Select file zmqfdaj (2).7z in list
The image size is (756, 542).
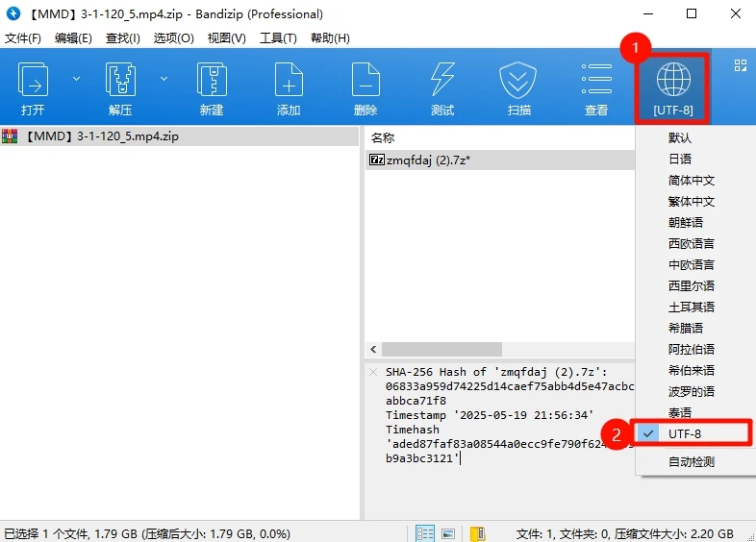(499, 160)
